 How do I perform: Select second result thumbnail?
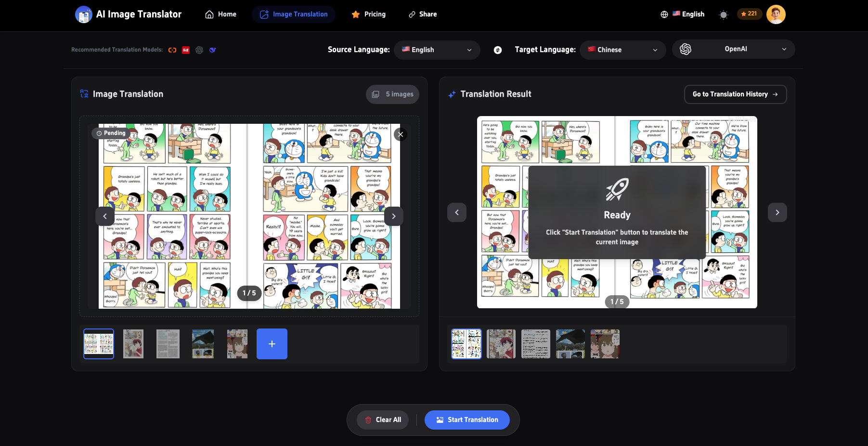(501, 344)
